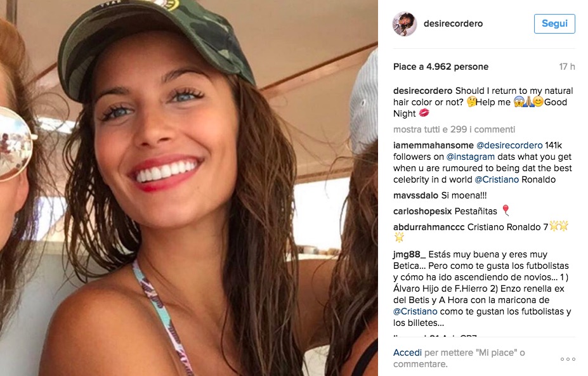This screenshot has width=588, height=376.
Task: View the 4.962 likes list
Action: (x=441, y=67)
